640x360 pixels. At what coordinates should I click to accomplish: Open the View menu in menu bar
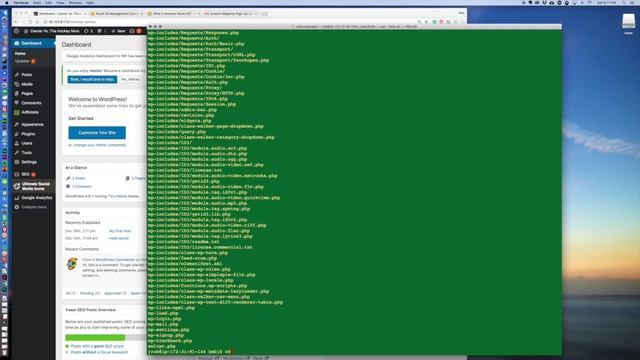click(x=60, y=2)
